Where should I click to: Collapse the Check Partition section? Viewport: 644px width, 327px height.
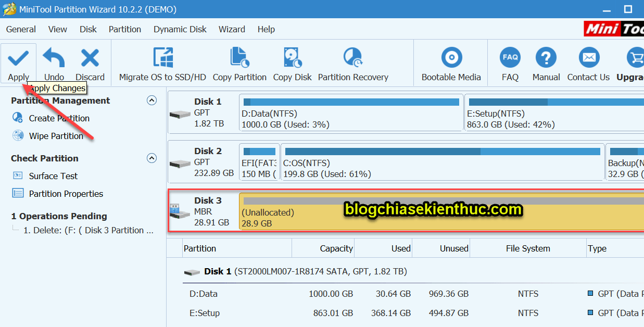(x=151, y=158)
